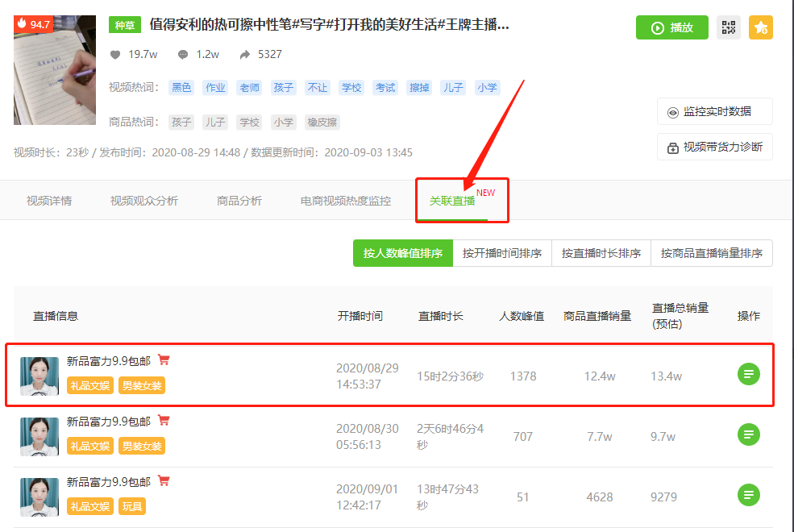Switch to 电商视频热度监控 tab
The height and width of the screenshot is (532, 794).
coord(345,201)
